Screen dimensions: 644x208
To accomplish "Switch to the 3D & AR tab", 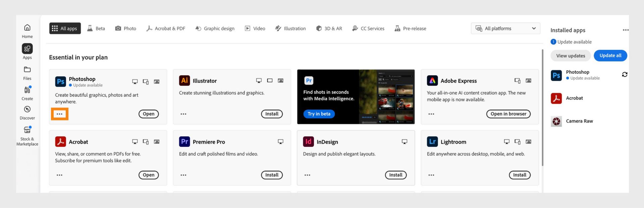I will tap(329, 28).
